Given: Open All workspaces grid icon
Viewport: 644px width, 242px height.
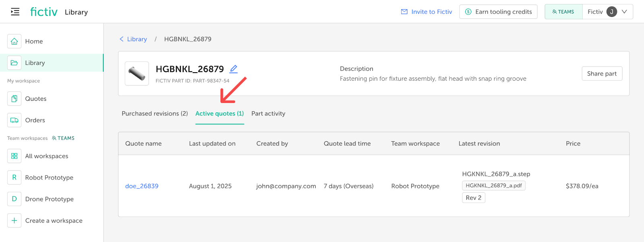Looking at the screenshot, I should point(14,156).
